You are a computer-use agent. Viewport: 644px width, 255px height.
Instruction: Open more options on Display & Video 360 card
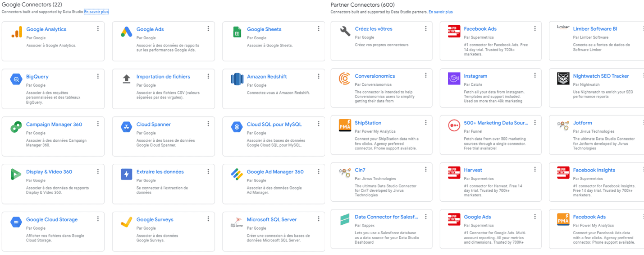pyautogui.click(x=98, y=172)
